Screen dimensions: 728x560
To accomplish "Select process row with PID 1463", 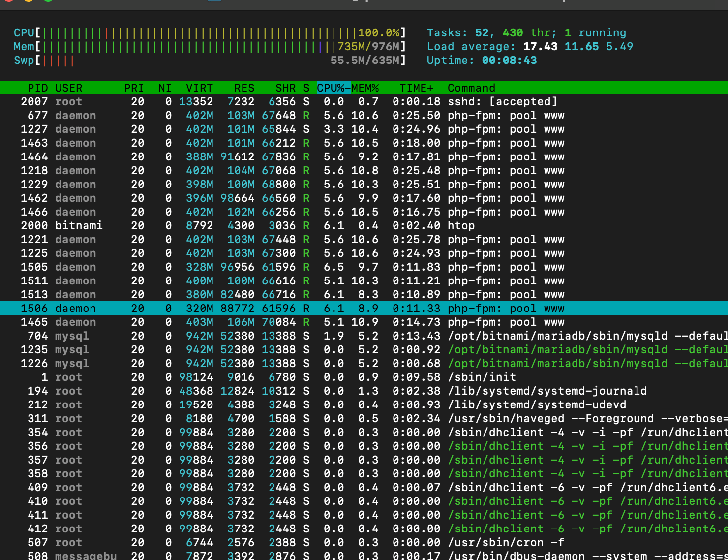I will coord(364,143).
